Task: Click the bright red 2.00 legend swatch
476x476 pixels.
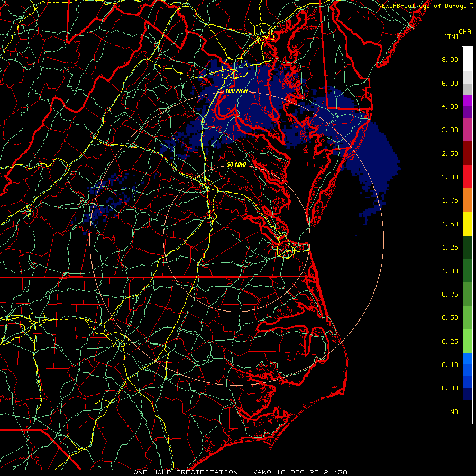Action: [x=467, y=177]
